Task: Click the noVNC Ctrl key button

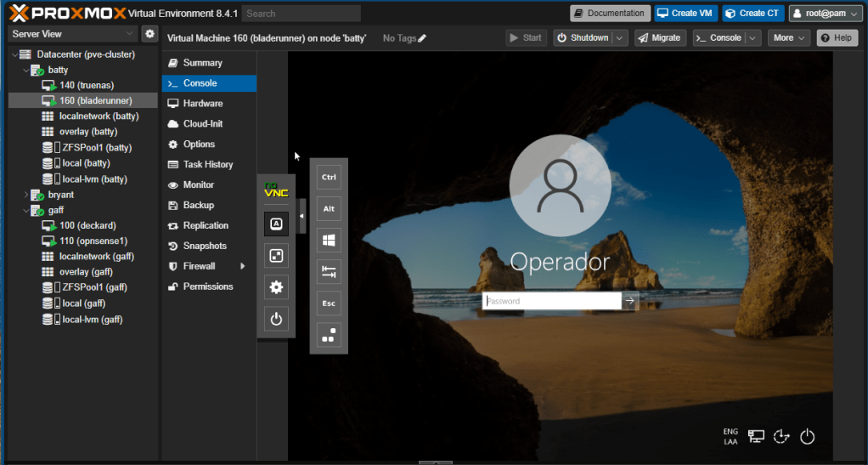Action: [x=329, y=177]
